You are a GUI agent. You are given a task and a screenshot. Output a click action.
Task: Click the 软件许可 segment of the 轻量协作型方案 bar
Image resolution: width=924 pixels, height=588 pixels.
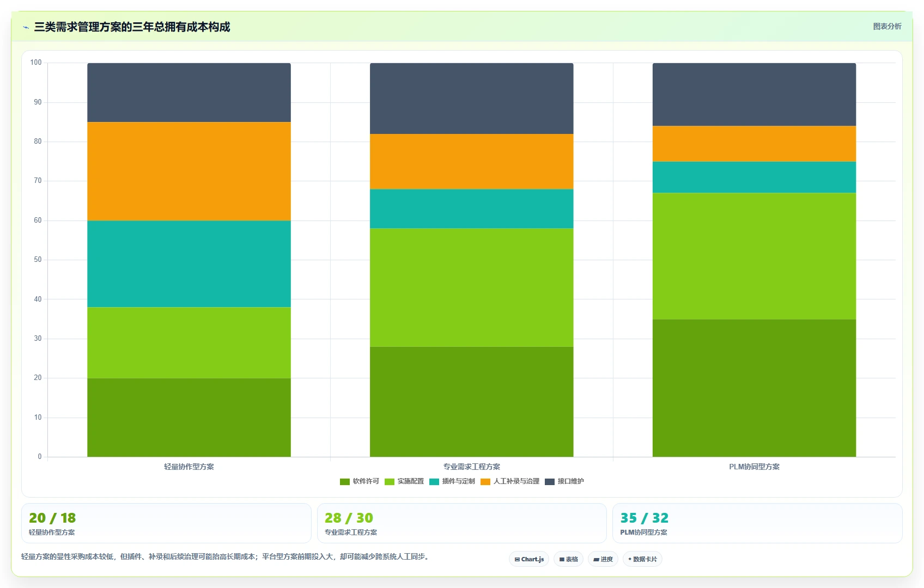189,418
